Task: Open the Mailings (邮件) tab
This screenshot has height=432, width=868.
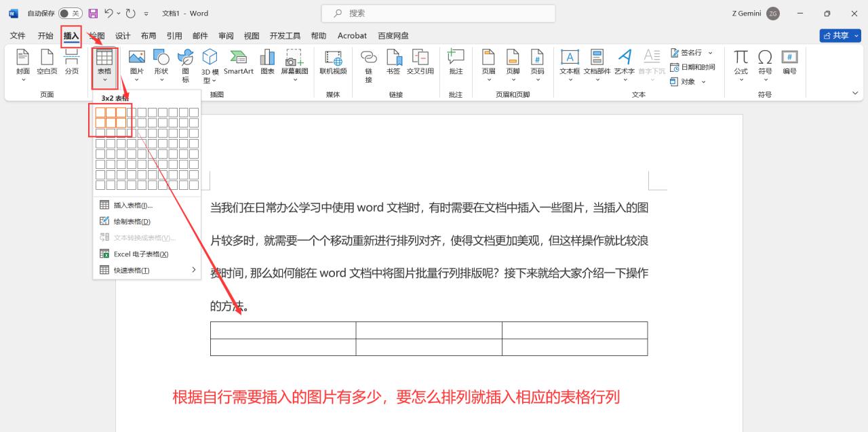Action: pyautogui.click(x=200, y=36)
